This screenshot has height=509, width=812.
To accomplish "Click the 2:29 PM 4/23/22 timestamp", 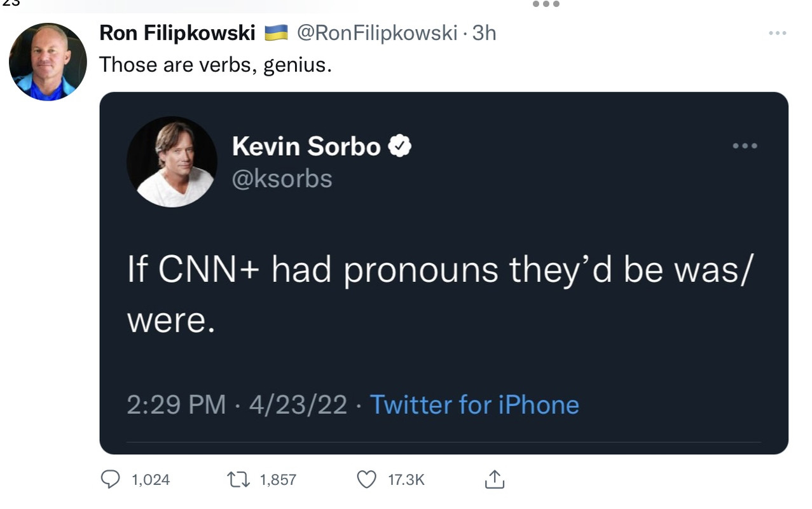I will [237, 405].
